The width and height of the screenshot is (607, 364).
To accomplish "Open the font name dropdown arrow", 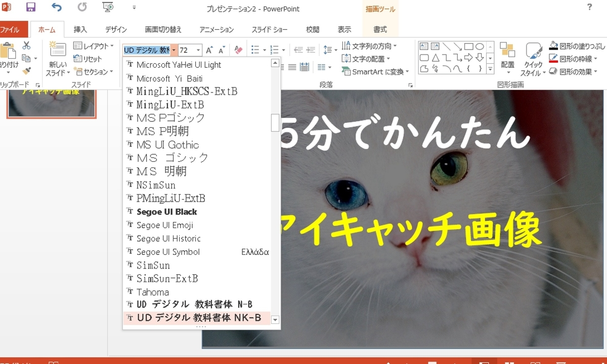I will 174,50.
